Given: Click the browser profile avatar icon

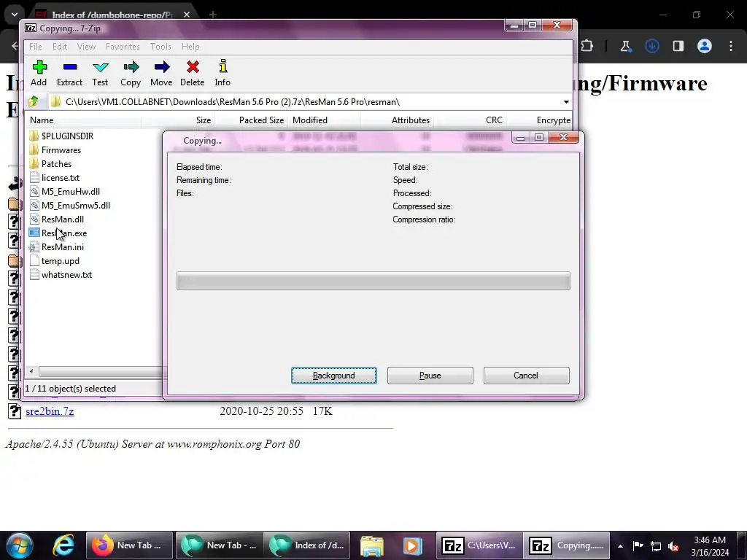Looking at the screenshot, I should pos(705,46).
